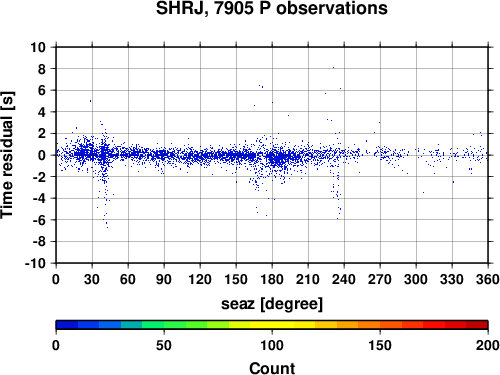This screenshot has height=375, width=500.
Task: Click the plot title SHRJ observations
Action: pos(272,8)
